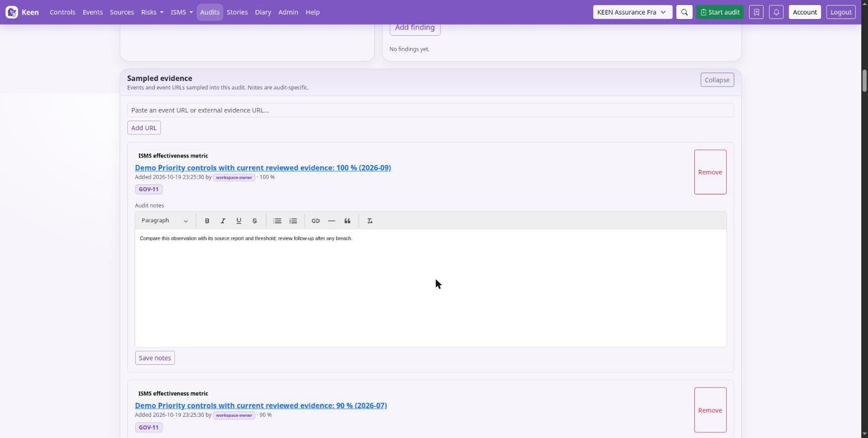Go to the Controls menu
This screenshot has width=868, height=438.
(x=63, y=12)
